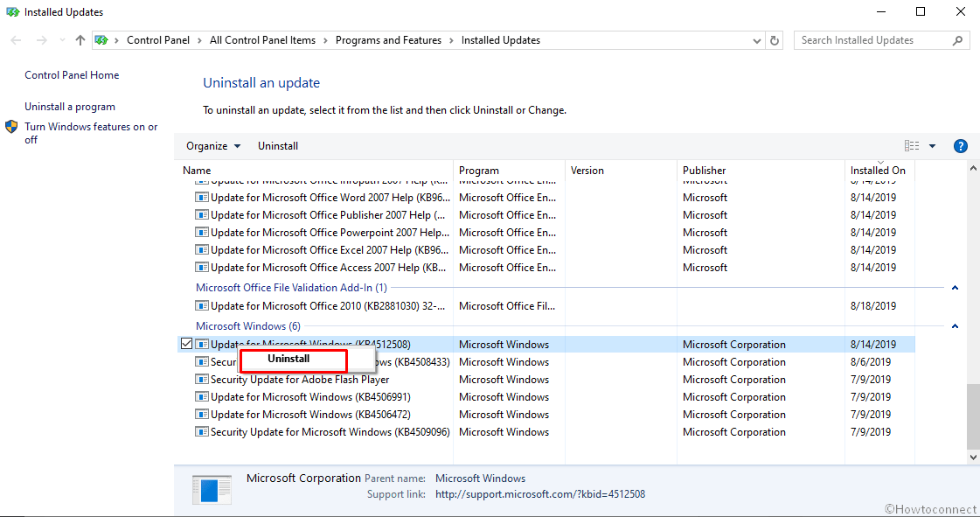Click Microsoft Office File Validation Add-In header

click(291, 288)
